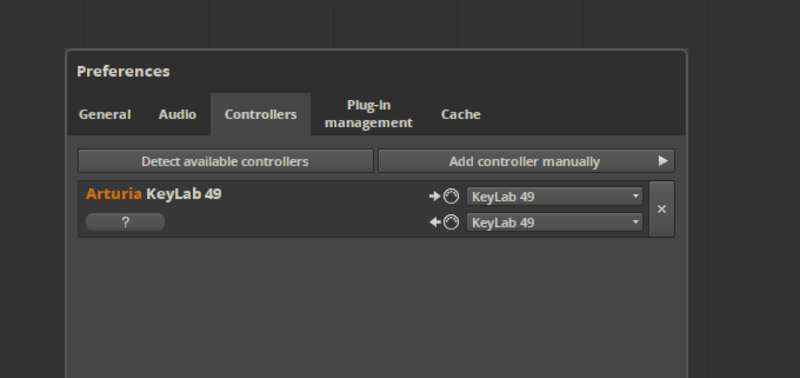Select the KeyLab 49 controller name
The height and width of the screenshot is (378, 800).
coord(184,194)
